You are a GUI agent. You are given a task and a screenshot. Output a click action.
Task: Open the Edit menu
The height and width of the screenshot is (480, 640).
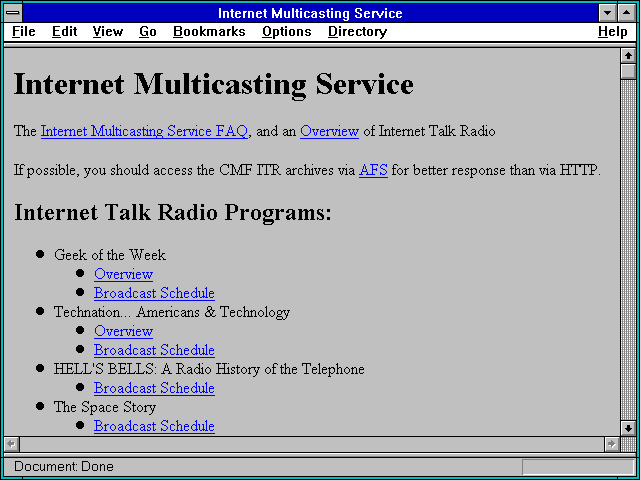pyautogui.click(x=64, y=32)
